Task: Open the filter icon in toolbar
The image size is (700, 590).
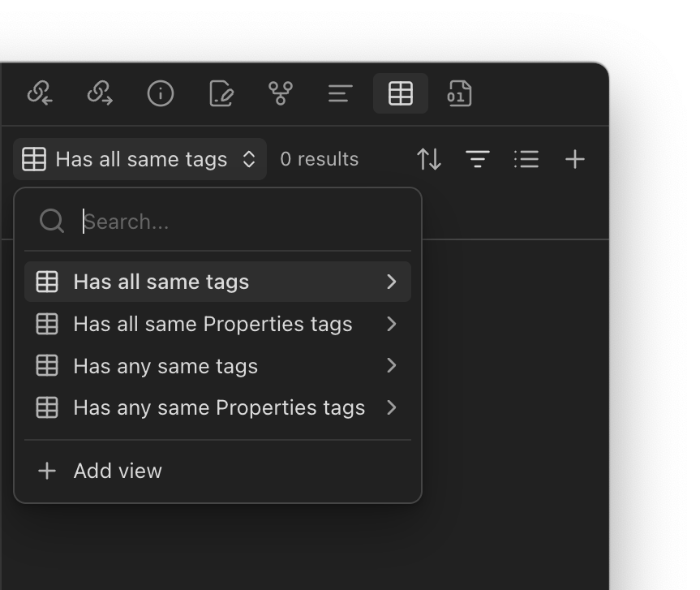Action: click(x=478, y=159)
